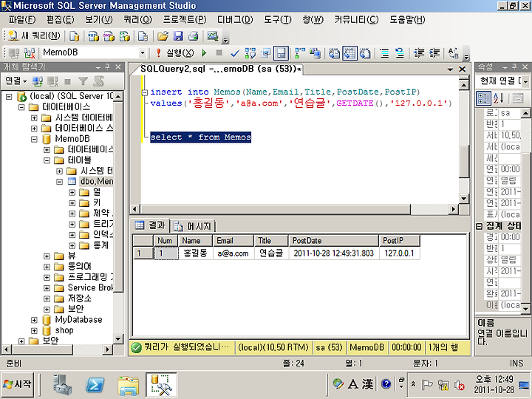
Task: Expand the shop database node
Action: (x=34, y=330)
